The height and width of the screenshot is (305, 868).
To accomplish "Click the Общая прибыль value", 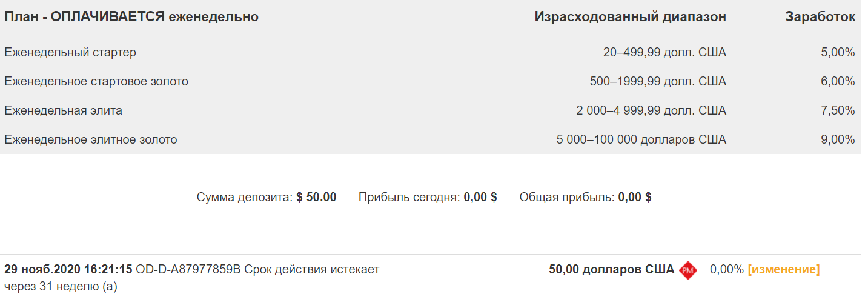I will coord(635,197).
